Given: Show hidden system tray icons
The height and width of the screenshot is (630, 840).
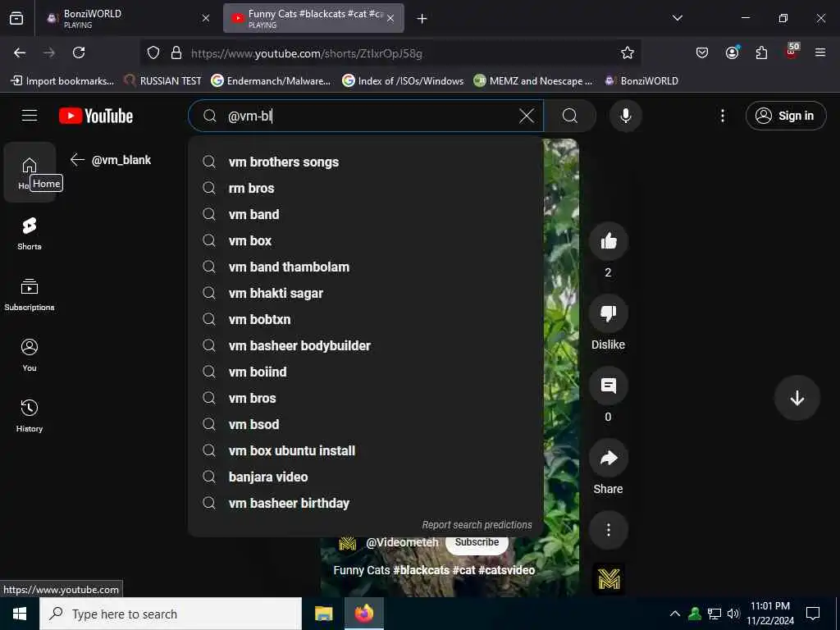Looking at the screenshot, I should coord(675,614).
